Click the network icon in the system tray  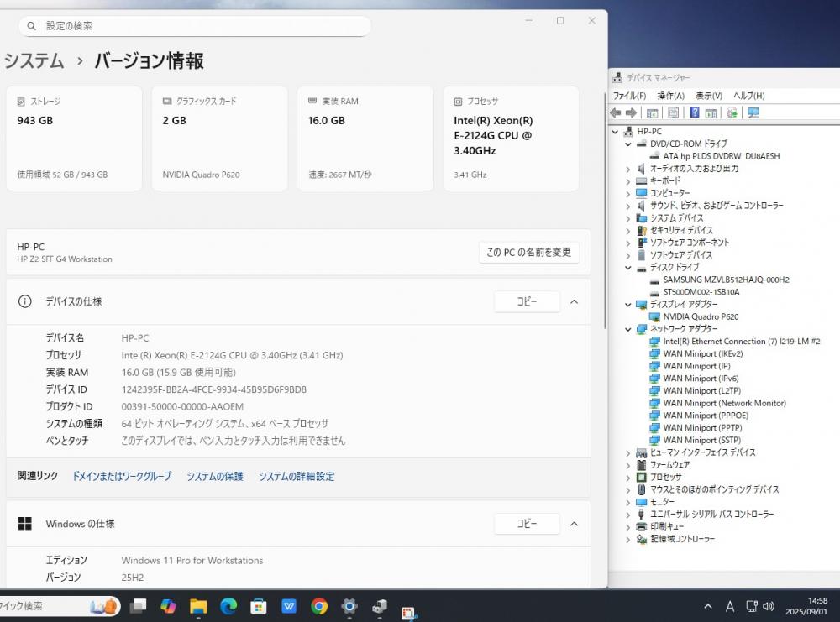pyautogui.click(x=752, y=606)
